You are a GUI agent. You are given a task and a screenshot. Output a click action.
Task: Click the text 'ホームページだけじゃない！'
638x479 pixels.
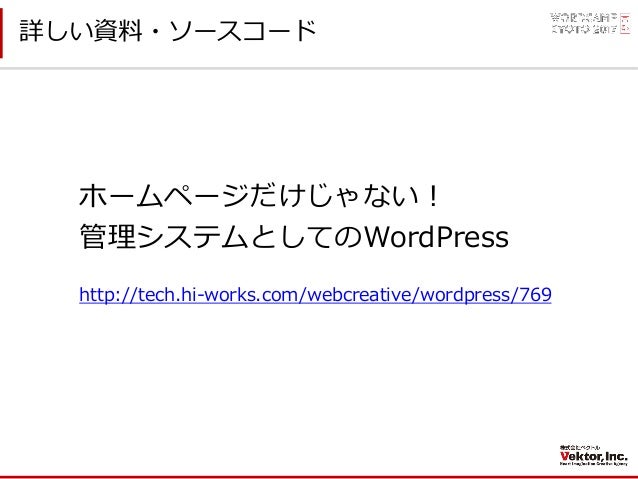259,196
